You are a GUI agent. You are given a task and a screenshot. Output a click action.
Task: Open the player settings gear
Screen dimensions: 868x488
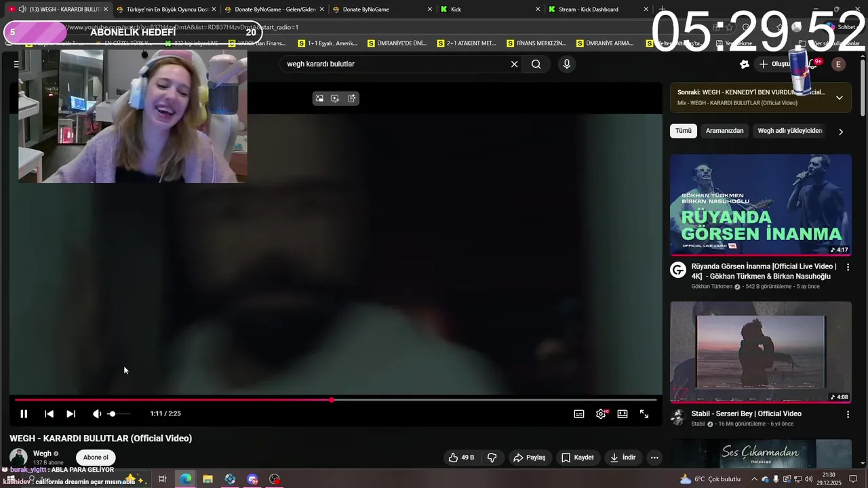pos(601,413)
